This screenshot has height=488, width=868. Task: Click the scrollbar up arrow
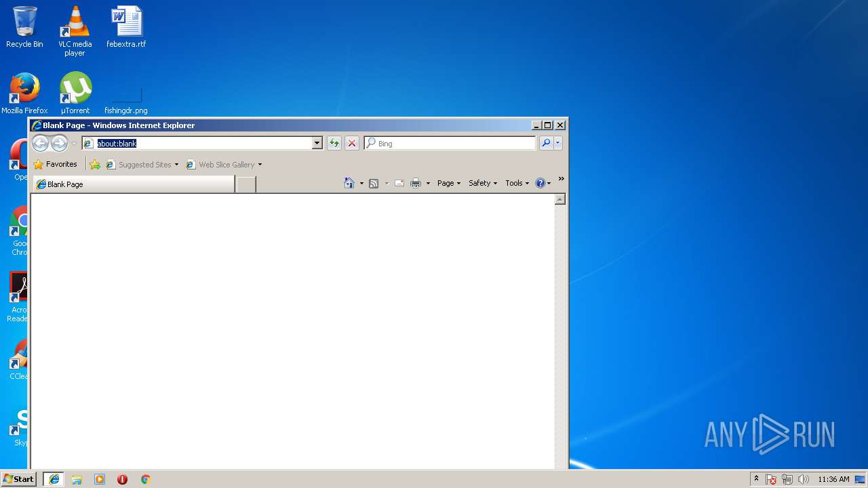coord(560,199)
